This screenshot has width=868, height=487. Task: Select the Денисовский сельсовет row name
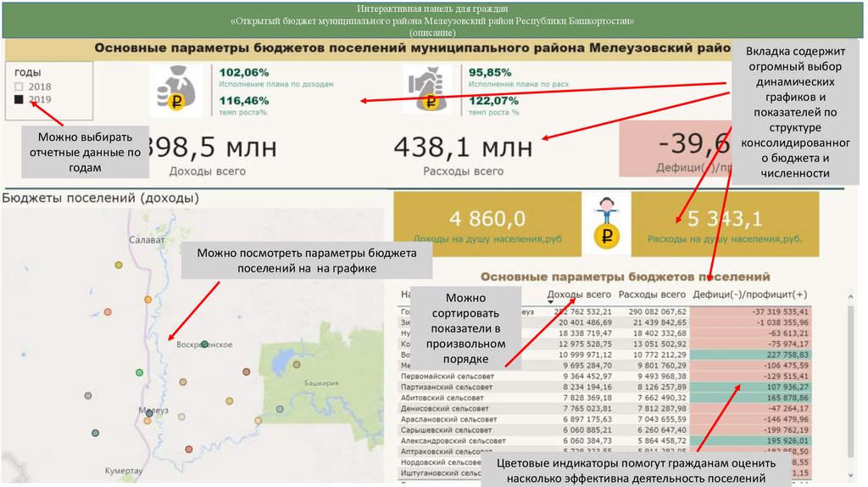click(x=444, y=409)
